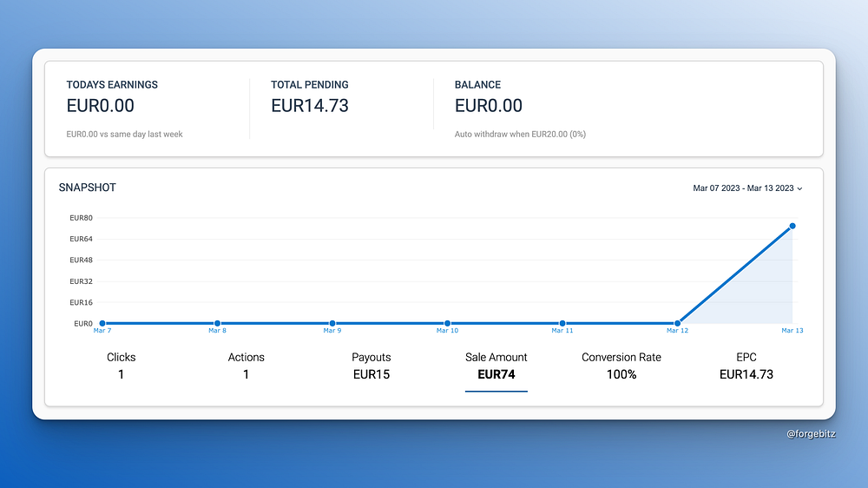The height and width of the screenshot is (488, 868).
Task: Click the SNAPSHOT section heading
Action: [88, 188]
